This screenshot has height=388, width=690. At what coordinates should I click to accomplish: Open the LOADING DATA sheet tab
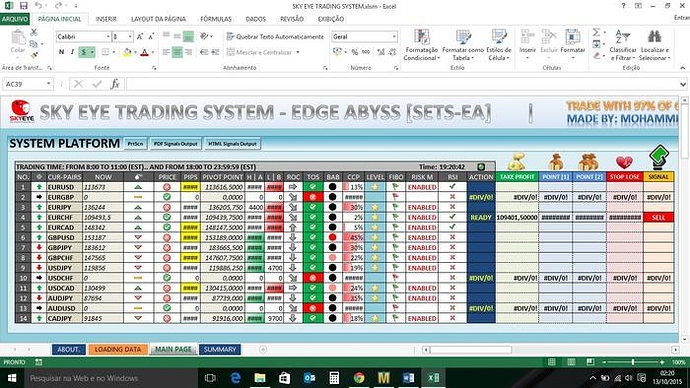pyautogui.click(x=118, y=349)
